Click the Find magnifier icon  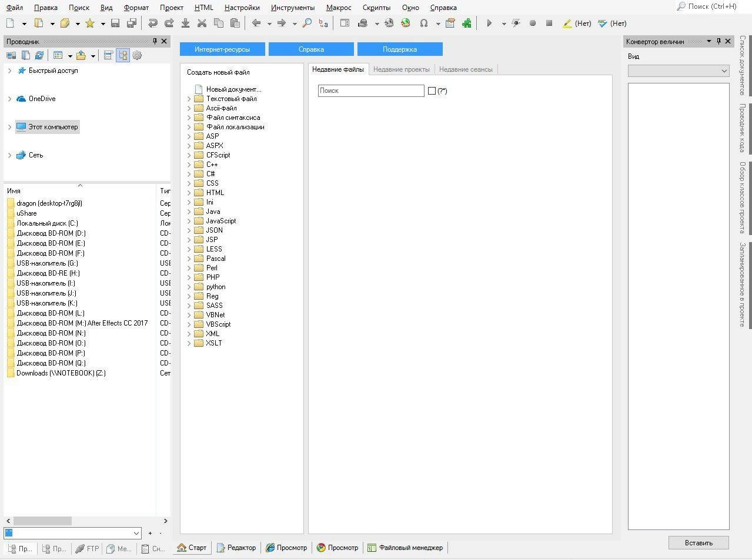[306, 23]
